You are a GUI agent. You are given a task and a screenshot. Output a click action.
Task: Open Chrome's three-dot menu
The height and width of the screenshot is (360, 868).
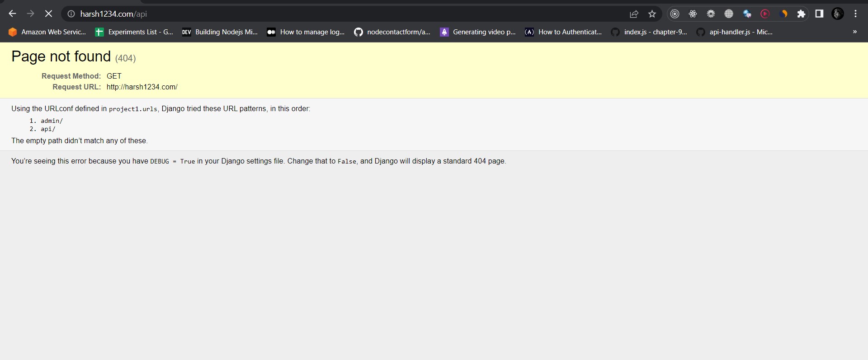[x=855, y=14]
